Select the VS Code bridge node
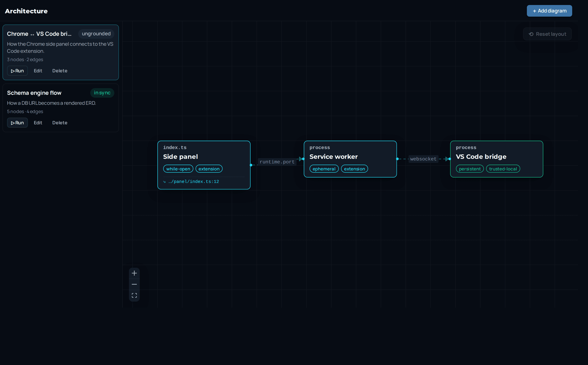588x365 pixels. 497,159
